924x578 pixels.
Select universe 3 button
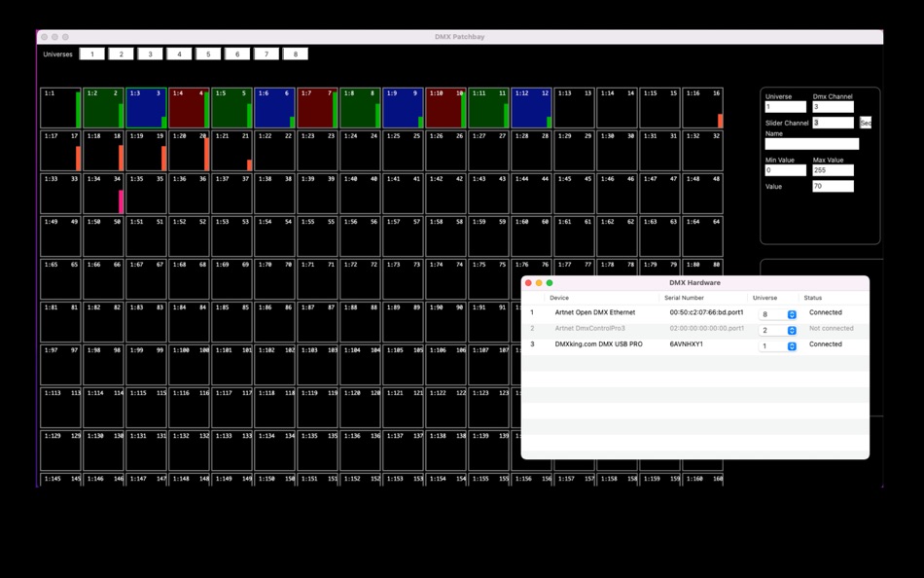(150, 54)
